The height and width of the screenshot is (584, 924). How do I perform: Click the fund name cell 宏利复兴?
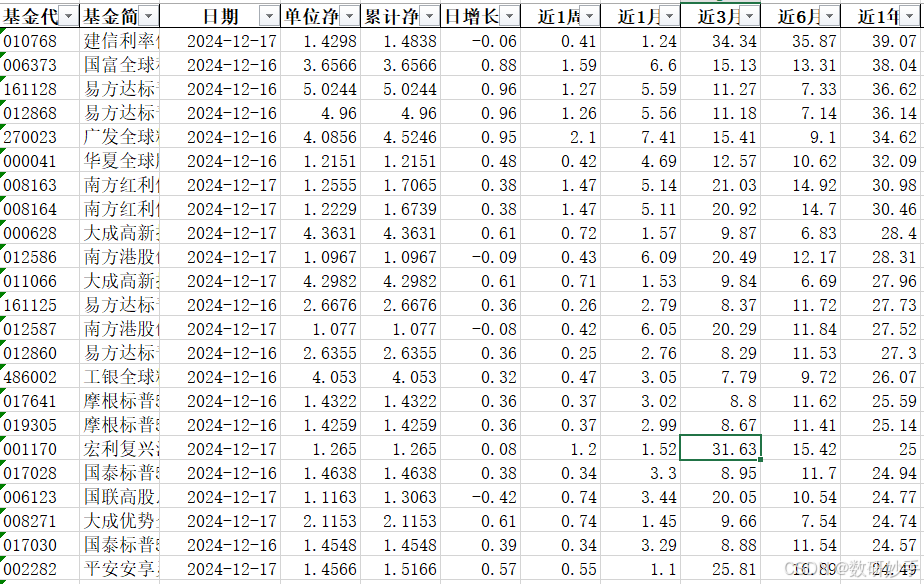click(x=120, y=449)
